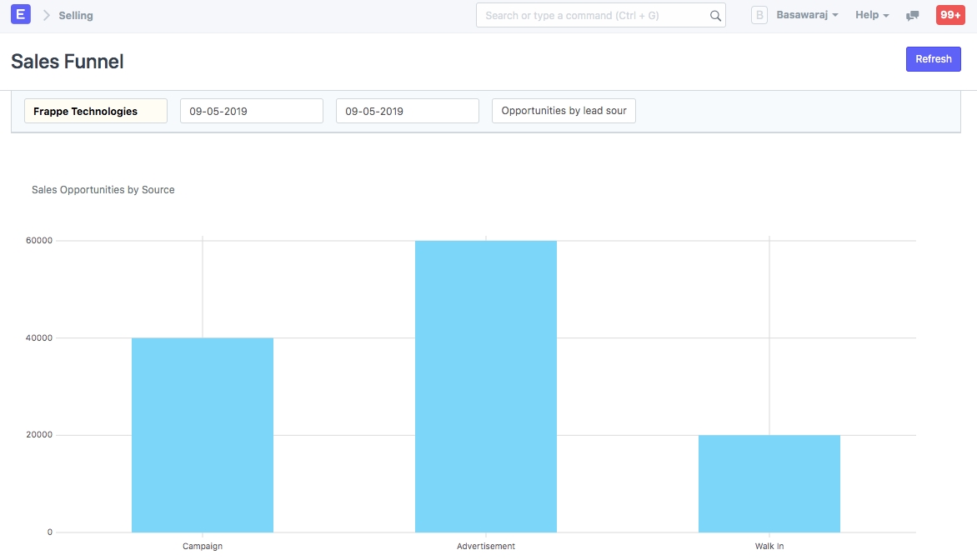Screen dimensions: 977x560
Task: Click the Frappe Technologies company field
Action: click(x=96, y=111)
